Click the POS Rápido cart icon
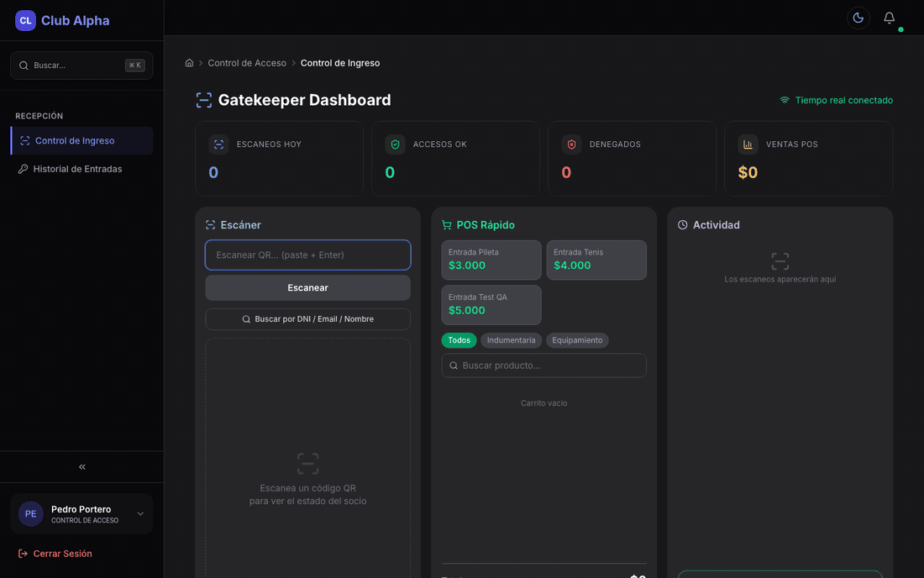924x578 pixels. pos(447,225)
